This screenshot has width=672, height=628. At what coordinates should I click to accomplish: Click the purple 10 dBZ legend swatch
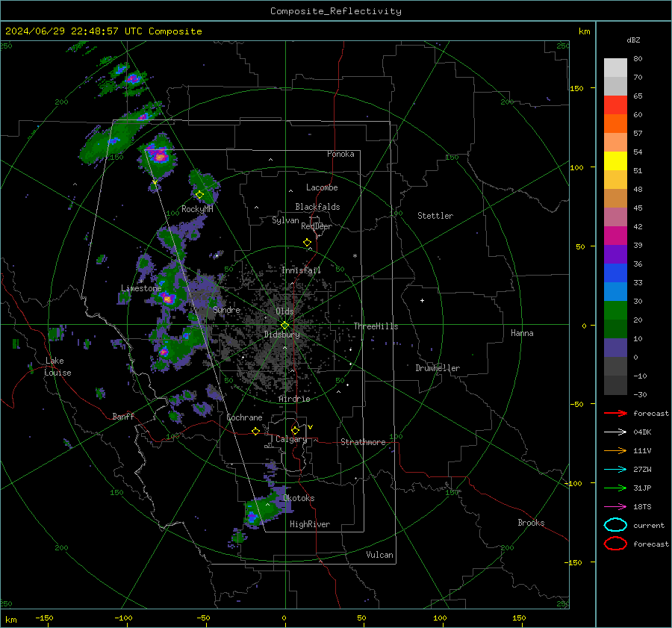(x=615, y=347)
